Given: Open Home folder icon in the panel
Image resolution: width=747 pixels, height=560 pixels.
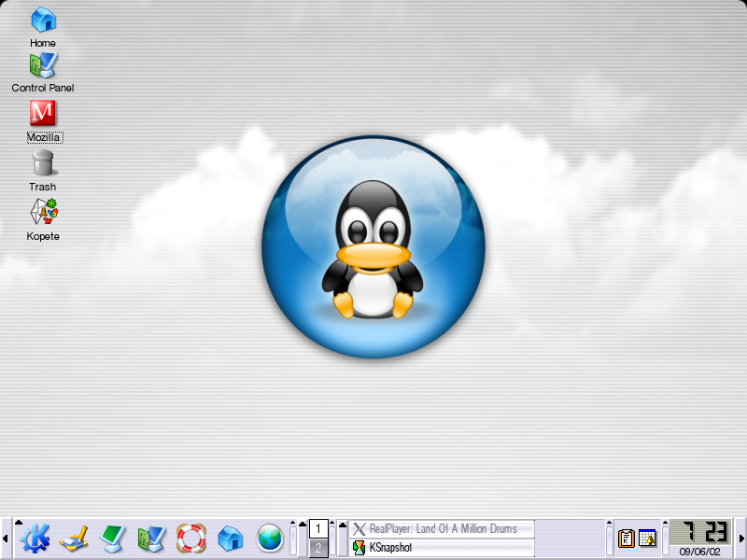Looking at the screenshot, I should (231, 539).
